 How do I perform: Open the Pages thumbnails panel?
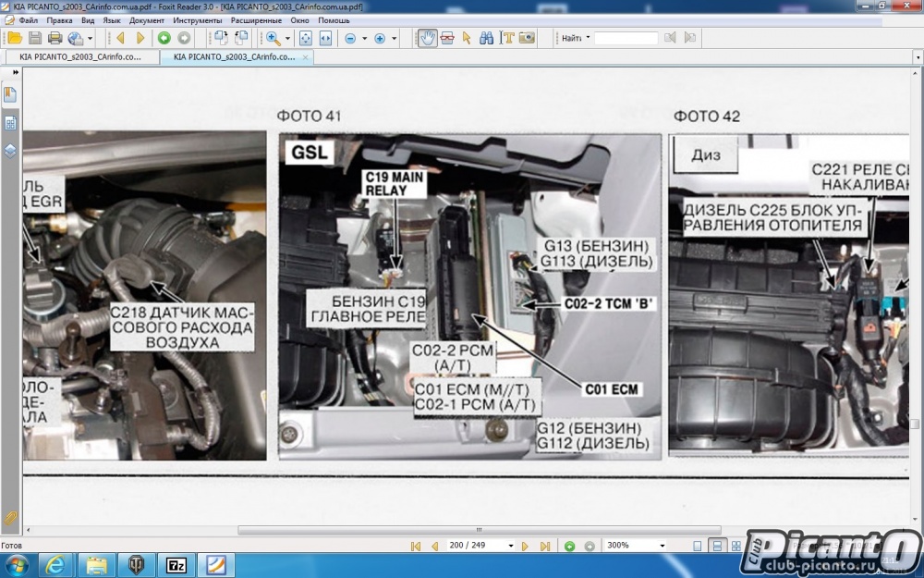point(10,123)
